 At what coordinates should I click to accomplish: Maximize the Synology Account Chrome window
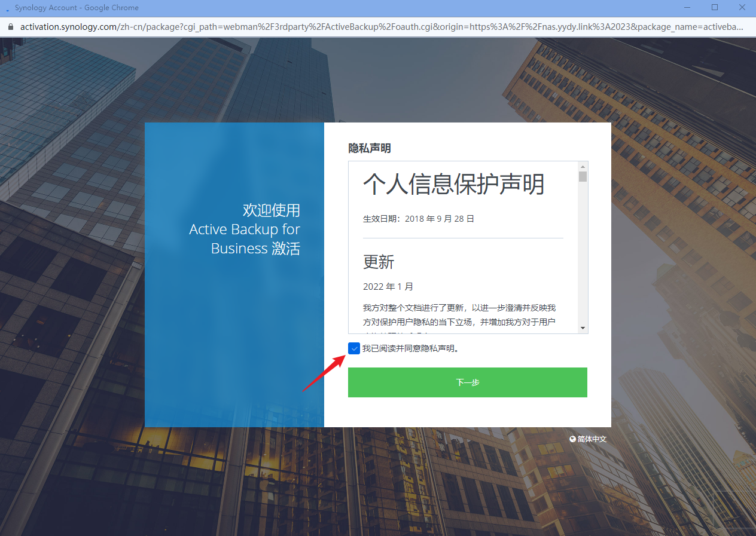pos(715,8)
